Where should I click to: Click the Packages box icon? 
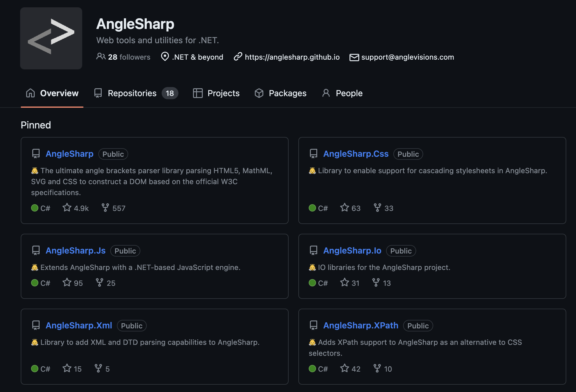(x=259, y=93)
